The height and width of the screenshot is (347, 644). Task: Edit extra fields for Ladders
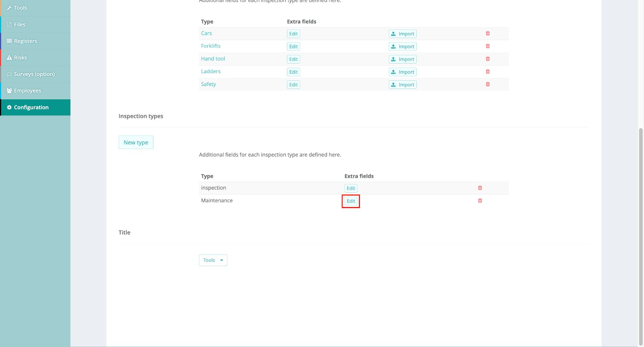293,72
